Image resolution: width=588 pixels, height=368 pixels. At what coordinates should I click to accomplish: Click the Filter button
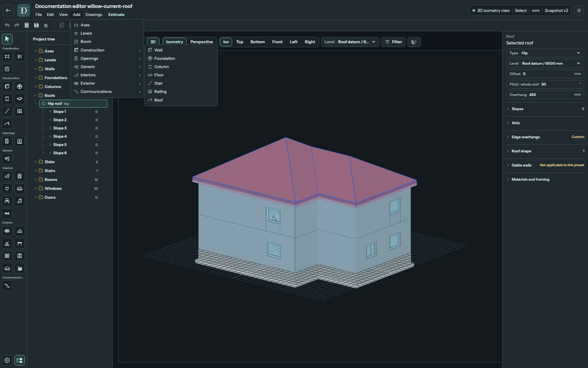click(393, 42)
